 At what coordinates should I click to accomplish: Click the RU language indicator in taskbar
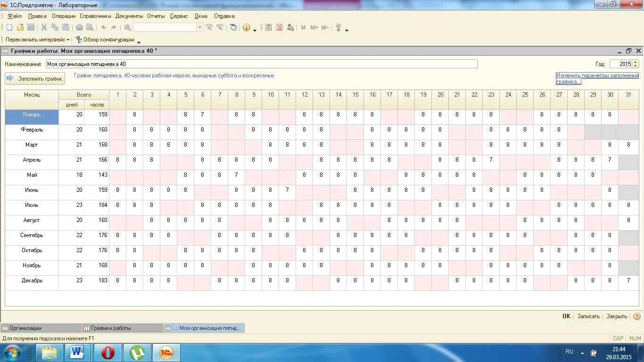pos(570,352)
